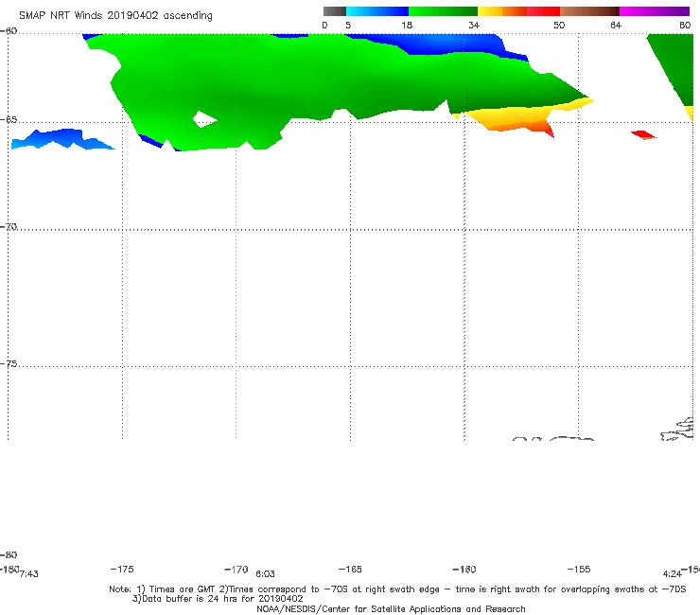The height and width of the screenshot is (615, 700).
Task: Click the color bar label 34
Action: [x=474, y=26]
